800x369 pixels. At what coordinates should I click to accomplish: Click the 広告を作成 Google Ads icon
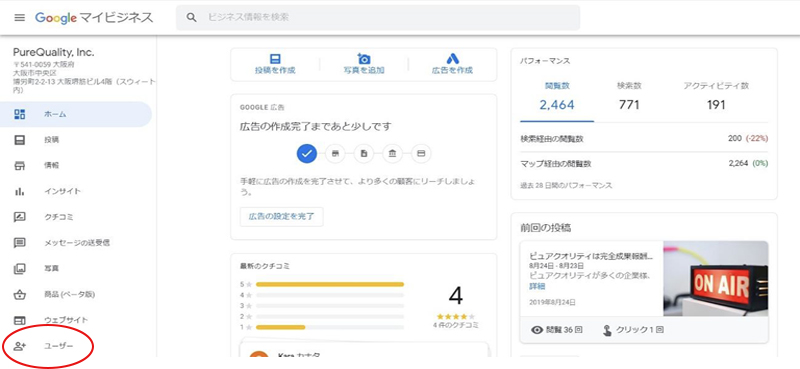click(x=452, y=59)
